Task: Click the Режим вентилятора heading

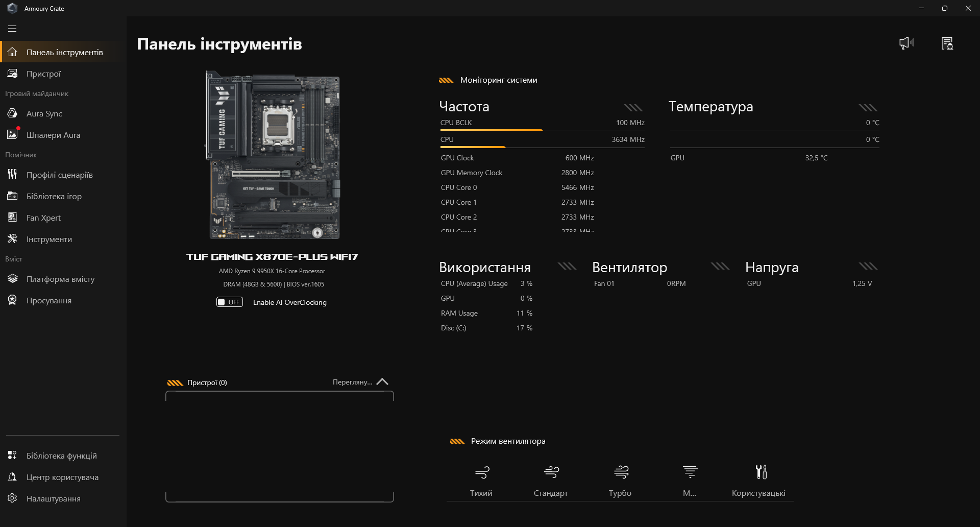Action: coord(508,441)
